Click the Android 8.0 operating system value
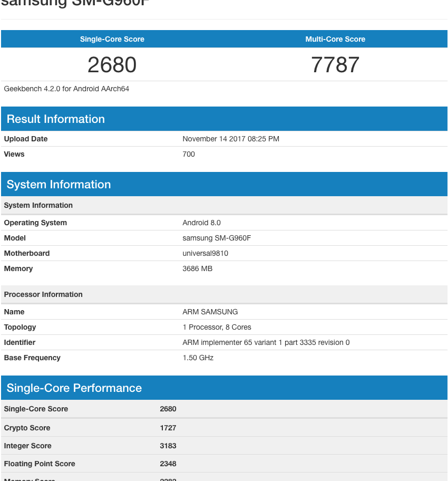 (201, 223)
